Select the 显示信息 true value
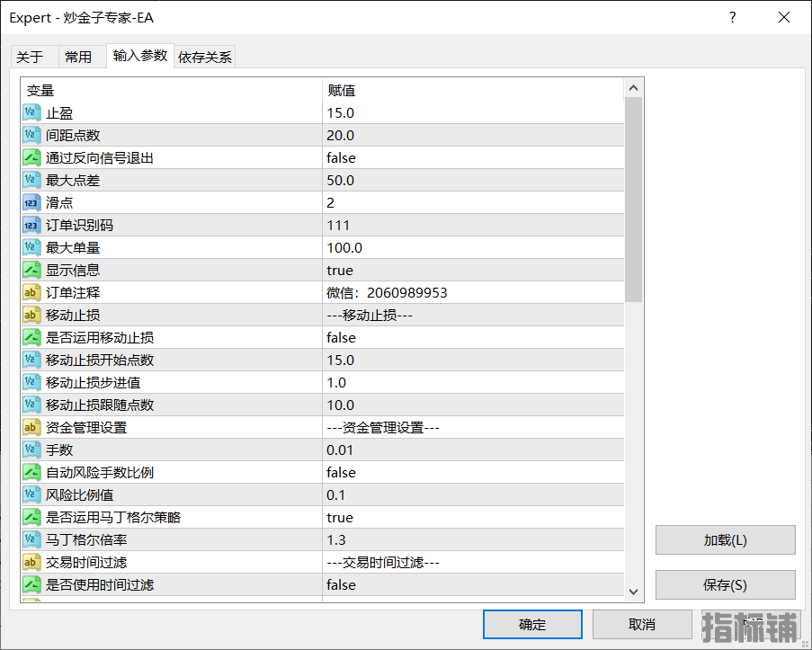Viewport: 812px width, 650px height. pyautogui.click(x=340, y=270)
